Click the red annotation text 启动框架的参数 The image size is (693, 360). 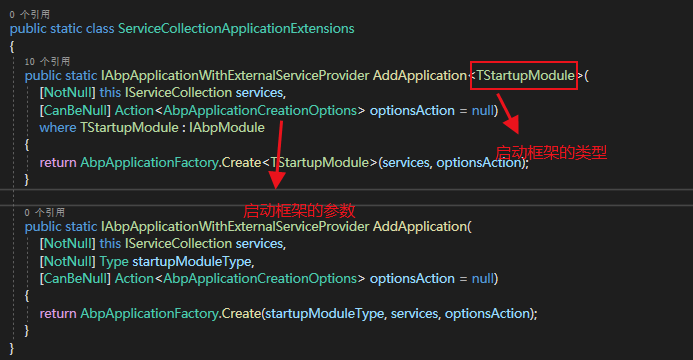pos(299,211)
